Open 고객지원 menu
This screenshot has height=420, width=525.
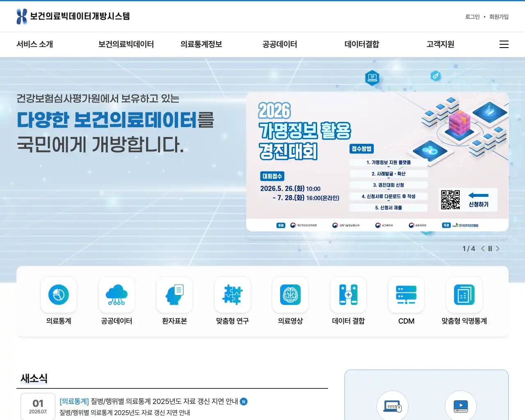440,44
